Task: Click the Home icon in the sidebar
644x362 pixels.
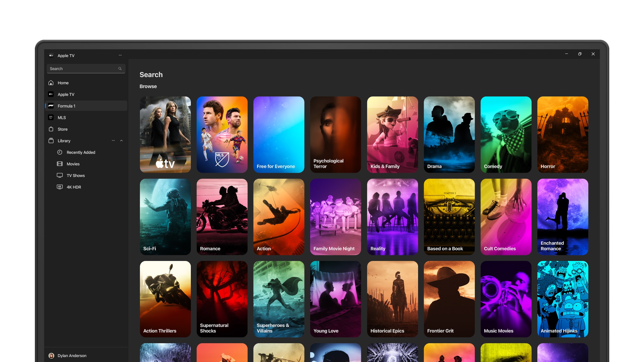Action: click(51, 83)
